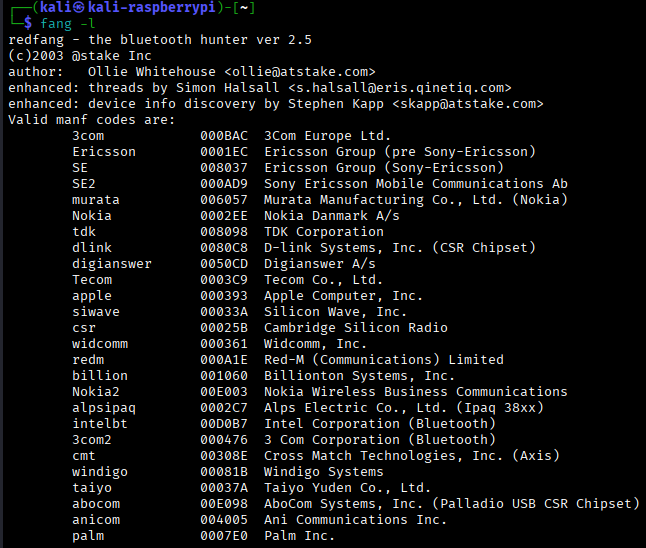Select the code 008037
This screenshot has width=646, height=548.
(224, 168)
